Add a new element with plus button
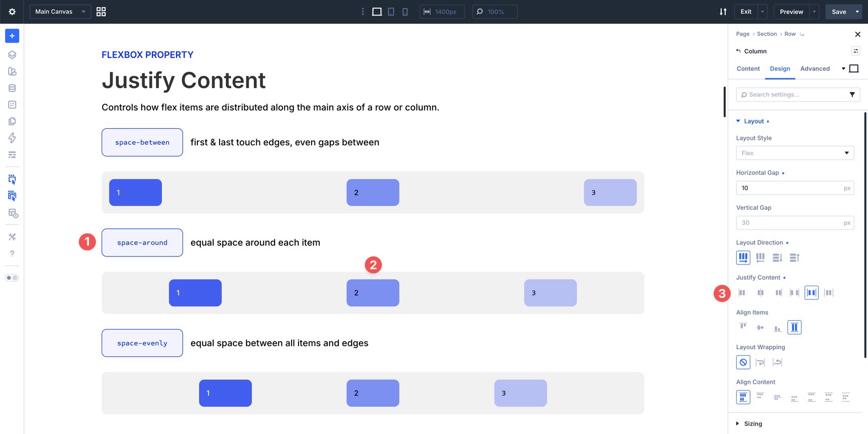The height and width of the screenshot is (434, 868). [12, 36]
